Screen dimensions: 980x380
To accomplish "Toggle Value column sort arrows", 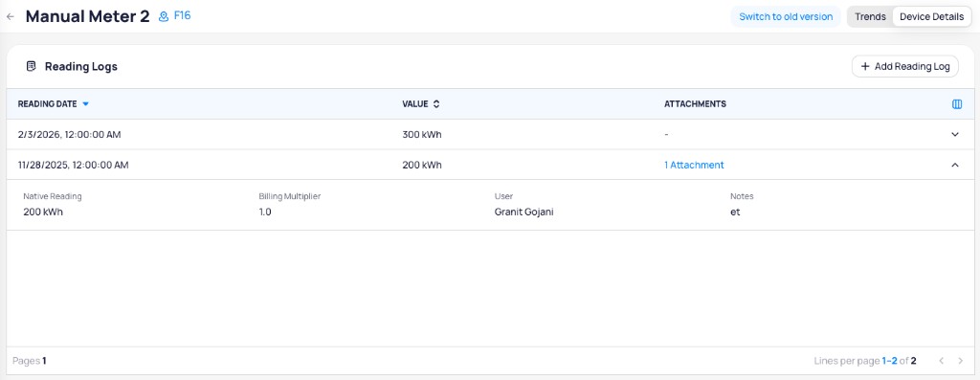I will pos(436,104).
